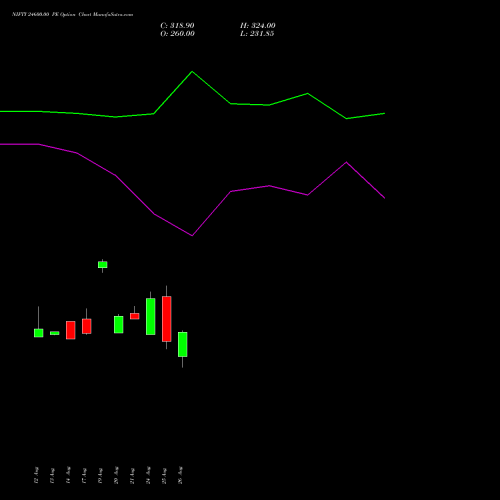The image size is (500, 500).
Task: Click the close value C: 318.90
Action: tap(177, 26)
